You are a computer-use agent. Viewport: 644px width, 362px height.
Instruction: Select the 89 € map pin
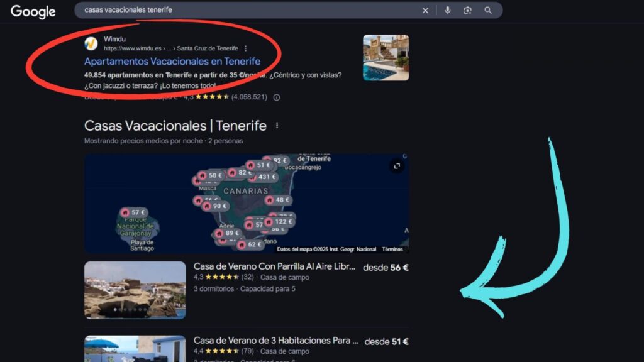click(228, 233)
